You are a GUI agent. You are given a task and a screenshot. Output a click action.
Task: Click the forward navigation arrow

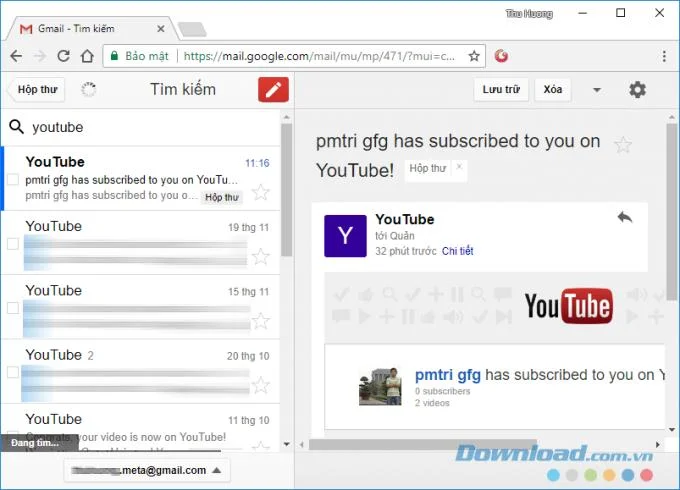pos(40,56)
